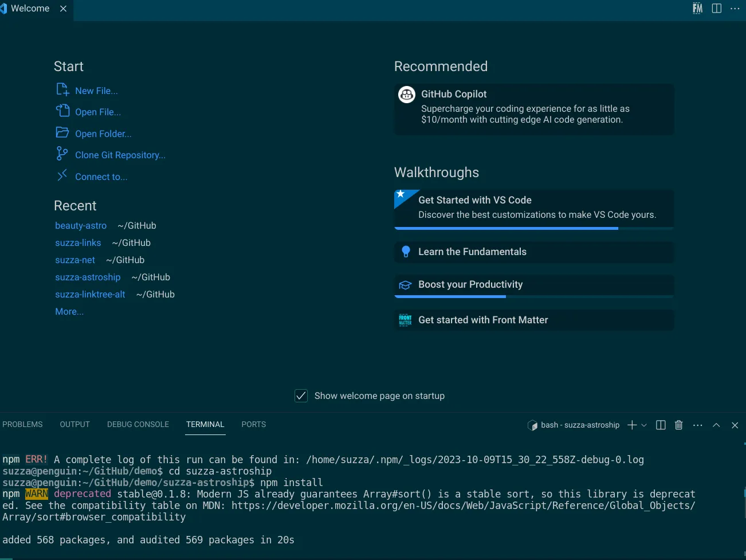The height and width of the screenshot is (560, 746).
Task: Click the Get Started with VS Code progress bar
Action: tap(534, 228)
